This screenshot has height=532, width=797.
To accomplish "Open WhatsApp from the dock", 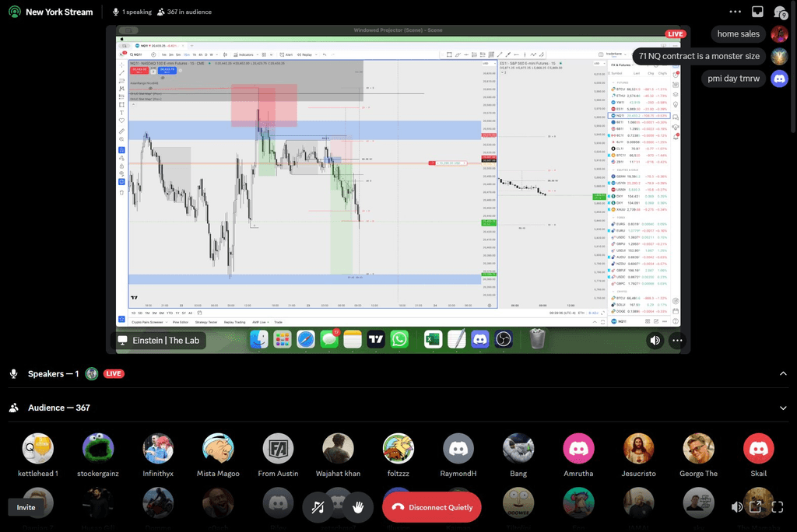I will (x=398, y=339).
